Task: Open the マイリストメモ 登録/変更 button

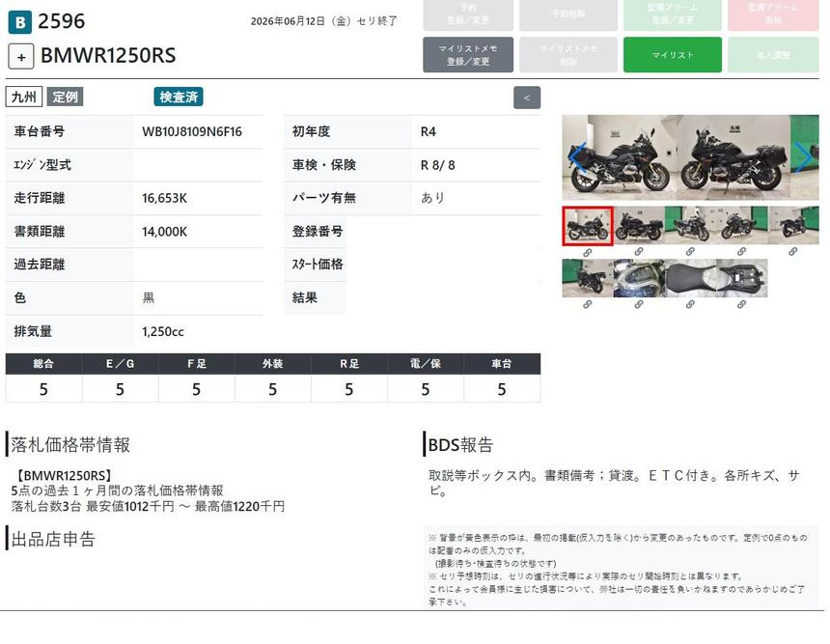Action: tap(468, 54)
